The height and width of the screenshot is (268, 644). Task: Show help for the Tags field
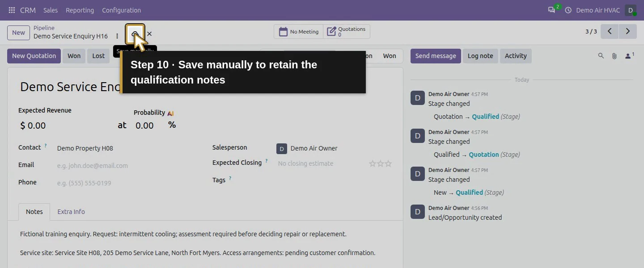tap(230, 179)
